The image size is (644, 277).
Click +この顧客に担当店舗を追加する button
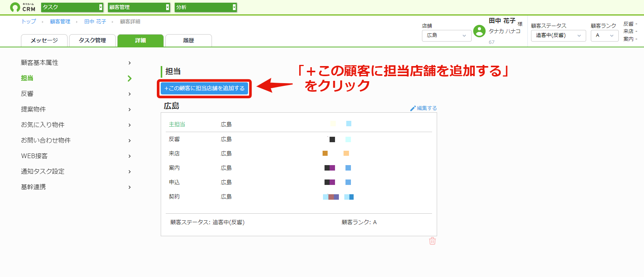click(x=204, y=89)
